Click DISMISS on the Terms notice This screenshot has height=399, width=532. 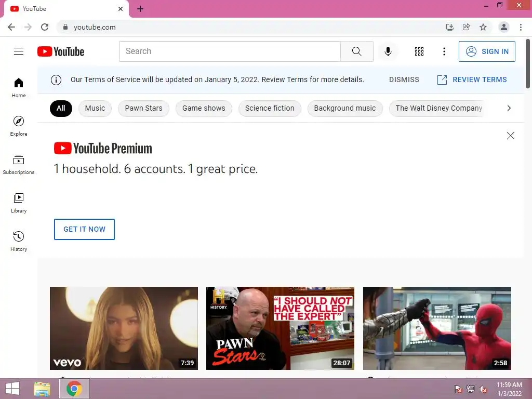404,79
